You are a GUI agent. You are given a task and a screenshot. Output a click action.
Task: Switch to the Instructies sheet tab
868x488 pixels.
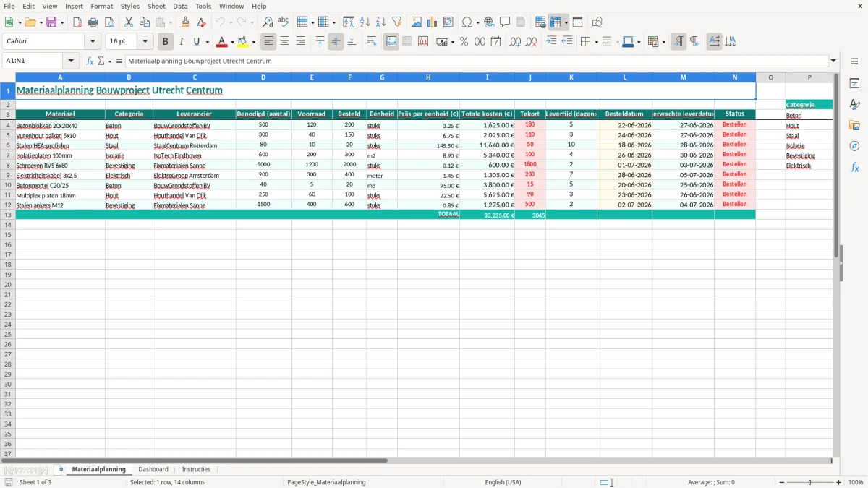[196, 469]
